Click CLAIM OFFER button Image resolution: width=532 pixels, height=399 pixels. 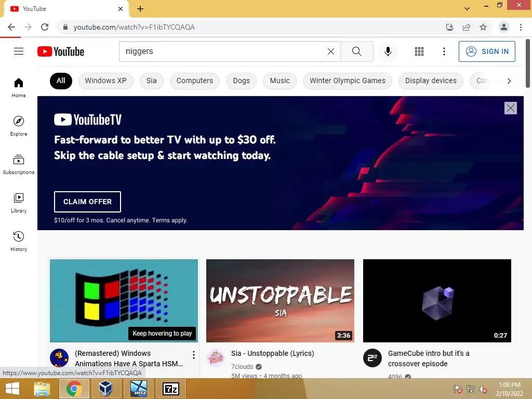coord(87,202)
